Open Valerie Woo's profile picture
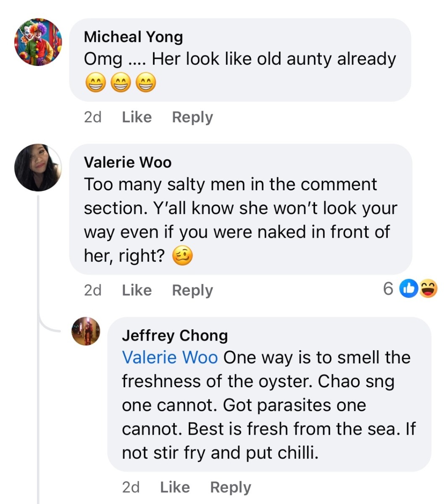Viewport: 447px width, 504px height. (38, 168)
